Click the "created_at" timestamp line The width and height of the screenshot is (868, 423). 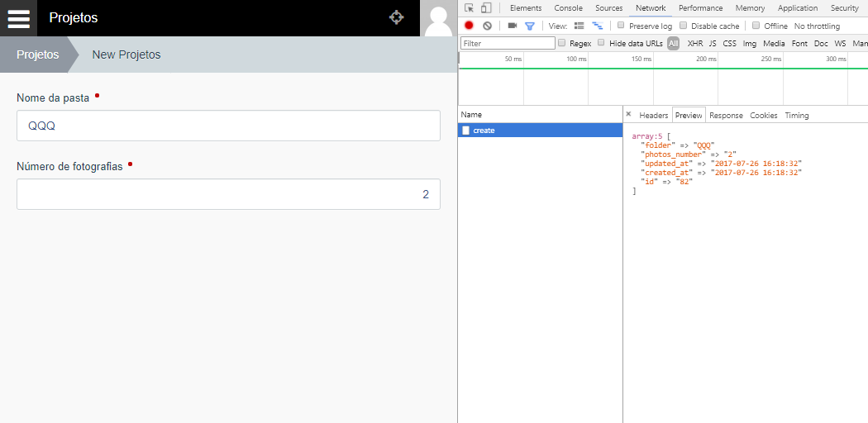(x=722, y=173)
